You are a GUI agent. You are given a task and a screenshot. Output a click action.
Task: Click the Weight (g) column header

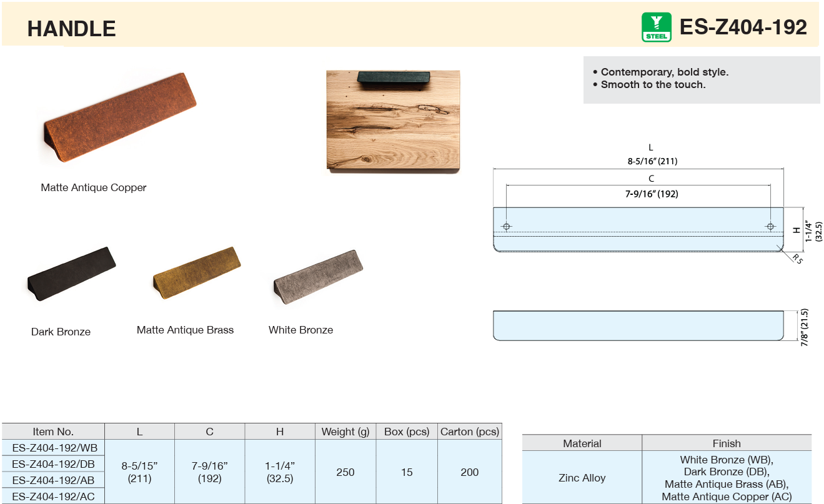(x=345, y=432)
